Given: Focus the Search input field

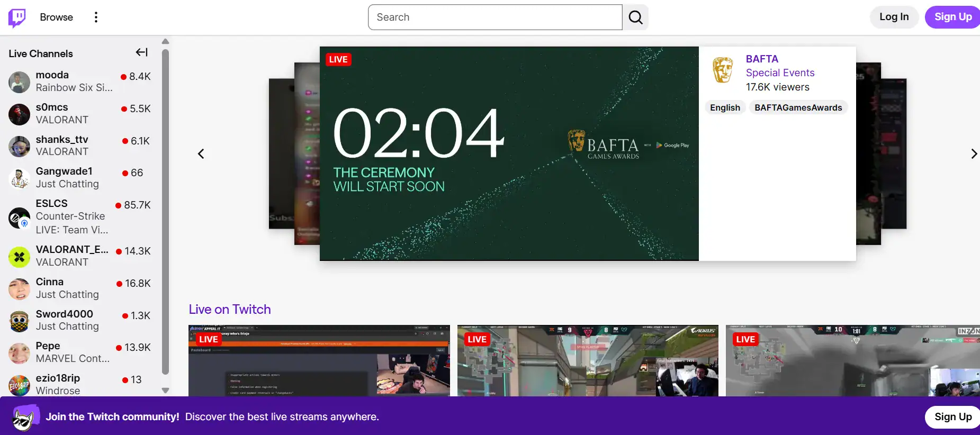Looking at the screenshot, I should pyautogui.click(x=495, y=17).
